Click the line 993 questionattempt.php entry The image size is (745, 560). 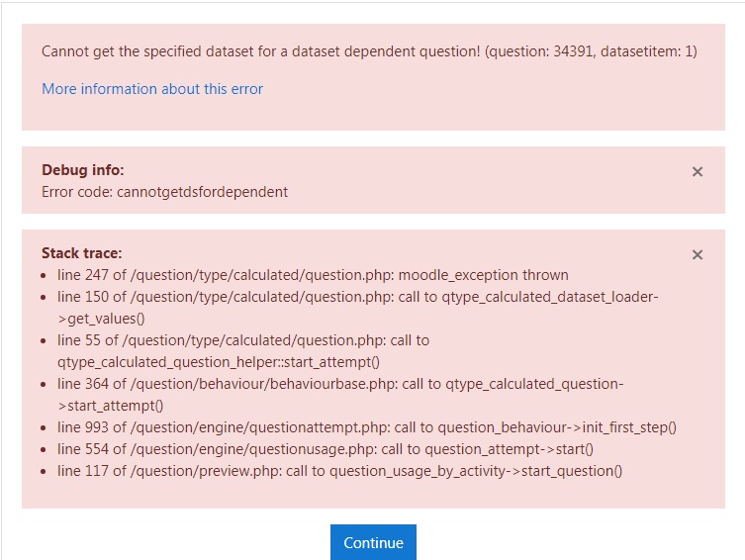point(367,427)
